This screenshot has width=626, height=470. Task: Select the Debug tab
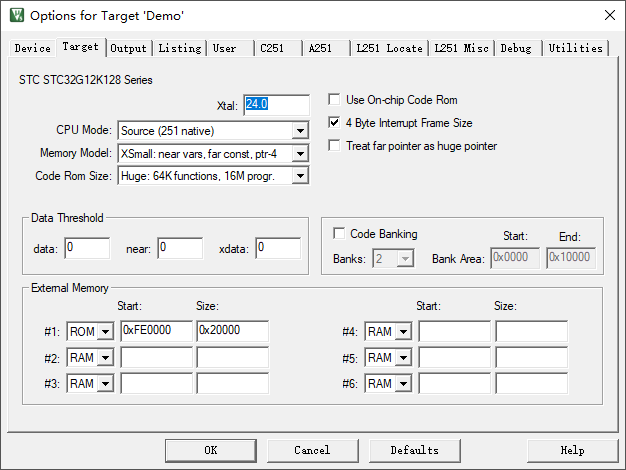(516, 48)
